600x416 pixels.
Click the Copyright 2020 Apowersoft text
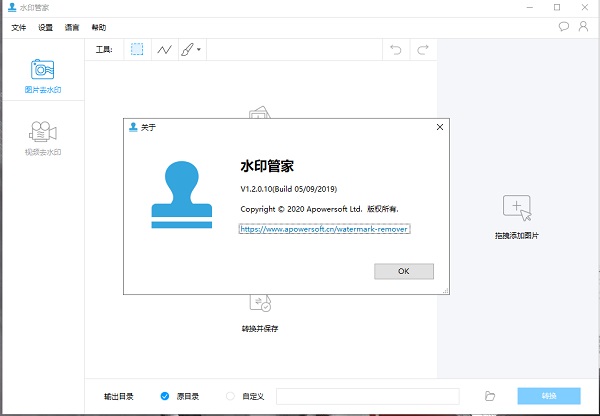[x=320, y=209]
